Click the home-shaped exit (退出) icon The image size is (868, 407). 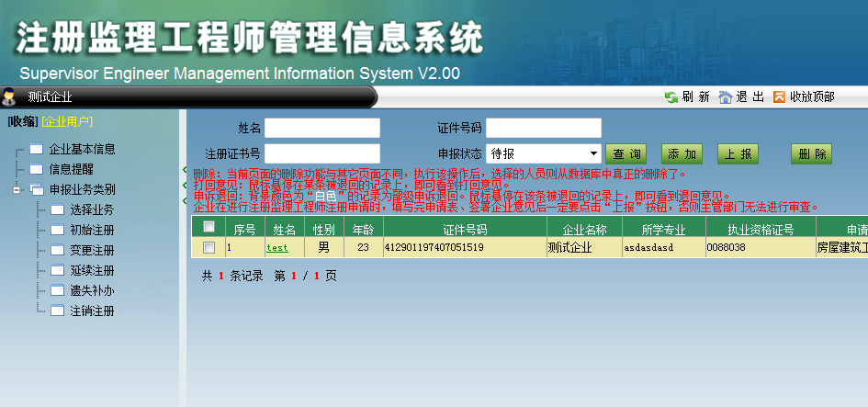726,96
